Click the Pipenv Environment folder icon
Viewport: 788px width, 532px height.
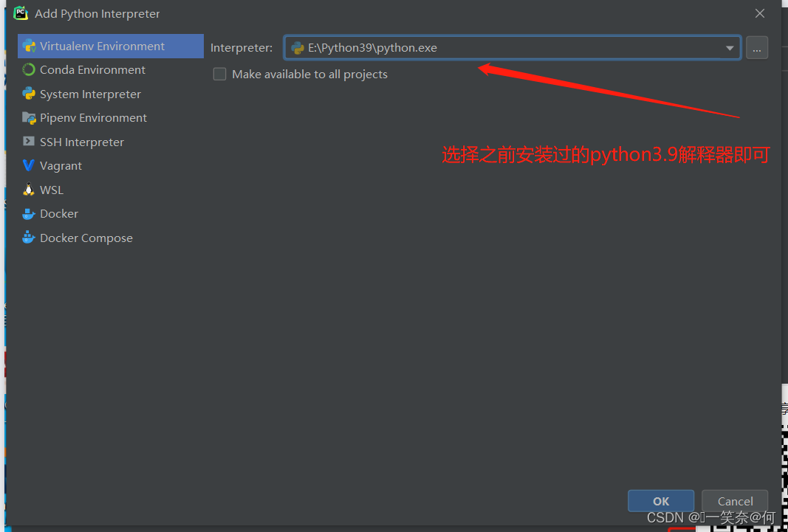tap(29, 118)
